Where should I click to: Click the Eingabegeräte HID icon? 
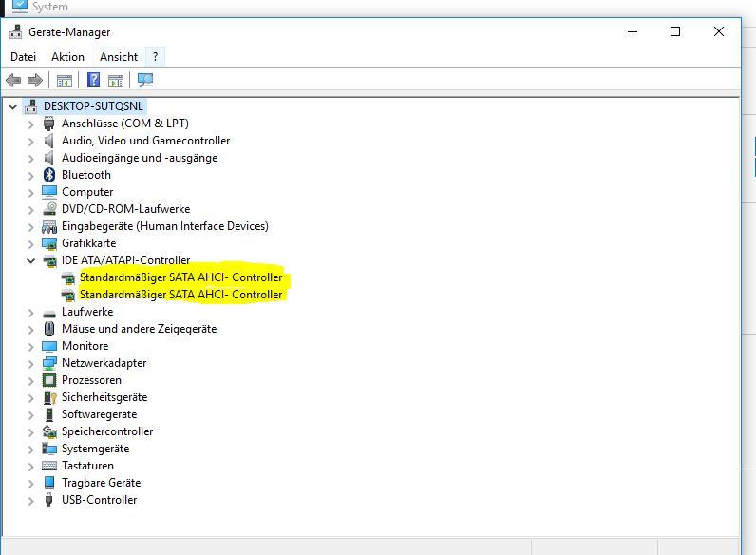tap(49, 226)
